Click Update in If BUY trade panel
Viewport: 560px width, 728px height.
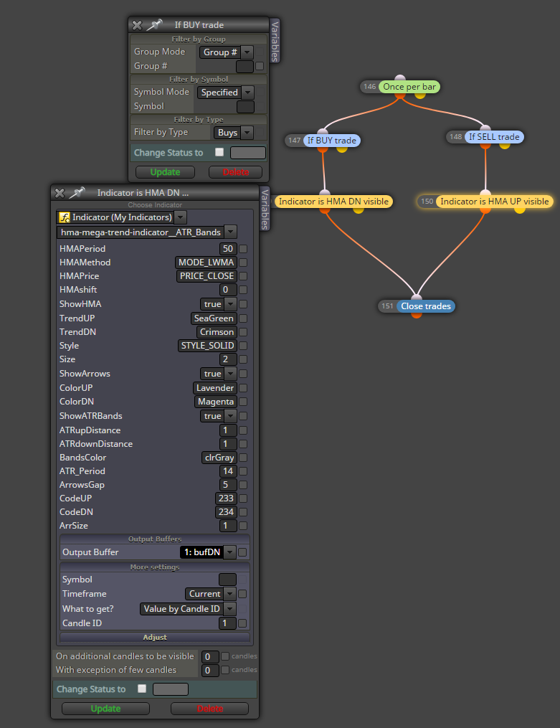(165, 172)
